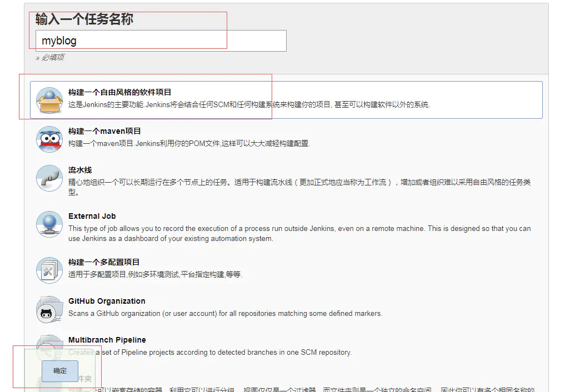This screenshot has height=392, width=580.
Task: Choose the multi-configuration project tools icon
Action: (x=49, y=270)
